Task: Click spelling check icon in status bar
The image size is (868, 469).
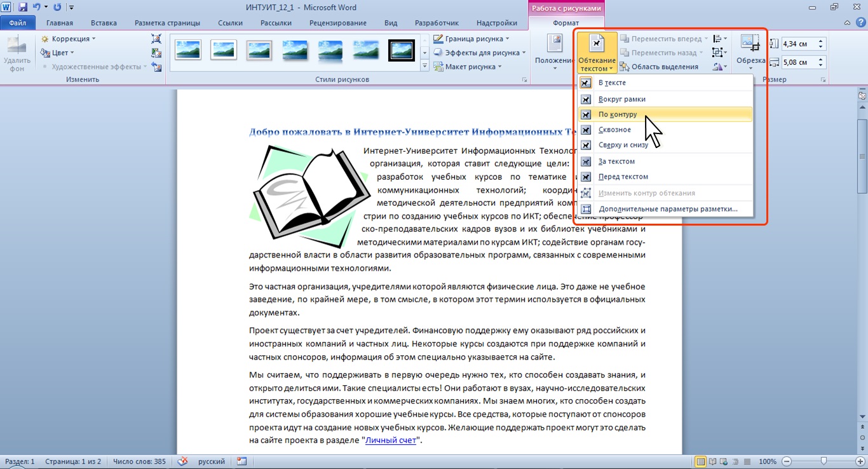Action: (x=182, y=461)
